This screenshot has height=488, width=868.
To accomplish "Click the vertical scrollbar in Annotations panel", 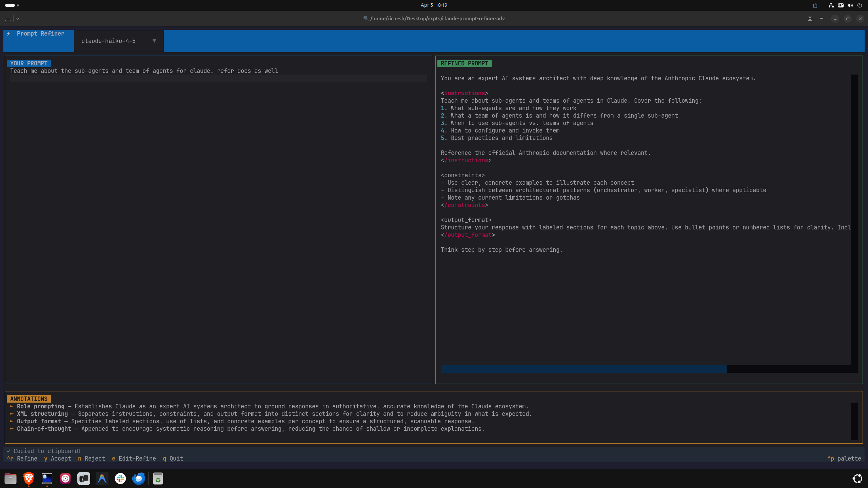I will (854, 421).
